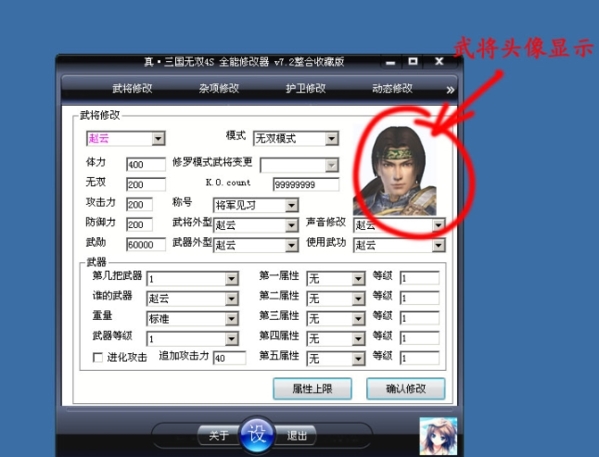The image size is (599, 457).
Task: Click the anime girl avatar icon
Action: pyautogui.click(x=438, y=436)
